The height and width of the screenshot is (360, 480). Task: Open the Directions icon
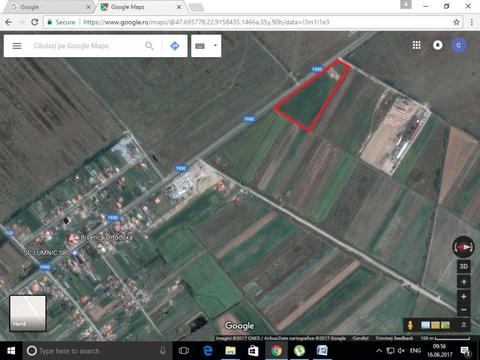(175, 46)
